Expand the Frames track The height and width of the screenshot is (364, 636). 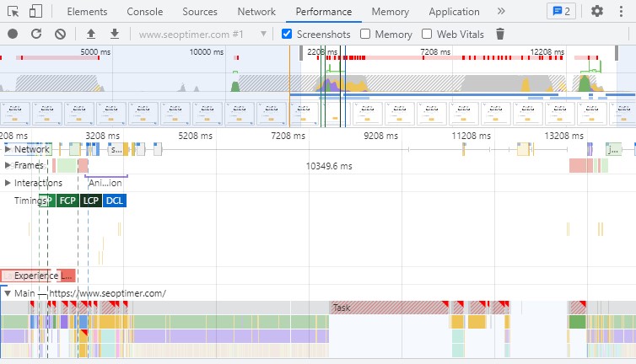(8, 165)
